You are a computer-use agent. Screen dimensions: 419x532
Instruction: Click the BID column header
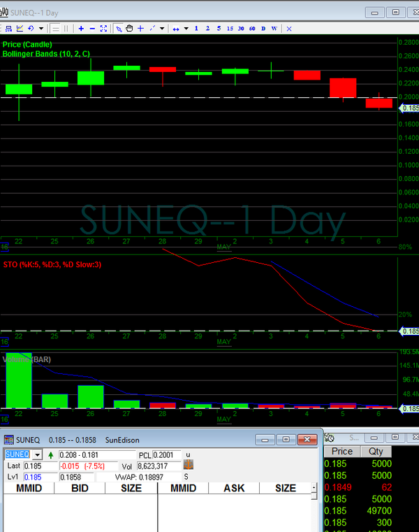click(x=80, y=488)
